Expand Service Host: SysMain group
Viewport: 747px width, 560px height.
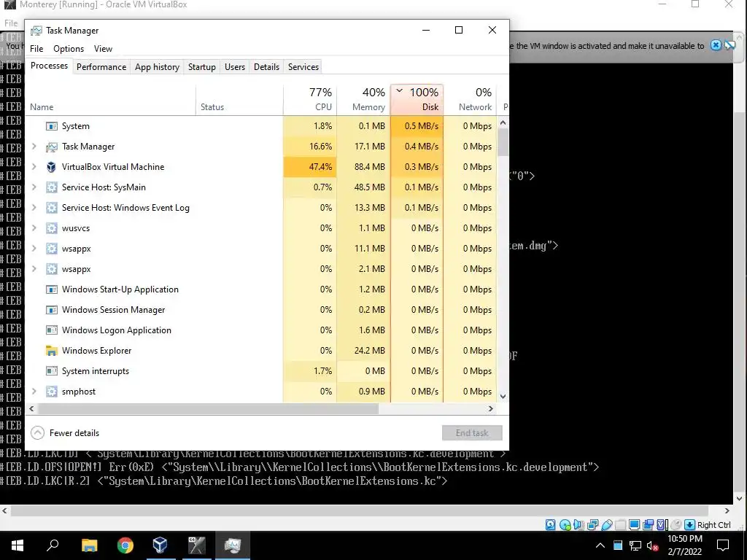(x=34, y=187)
